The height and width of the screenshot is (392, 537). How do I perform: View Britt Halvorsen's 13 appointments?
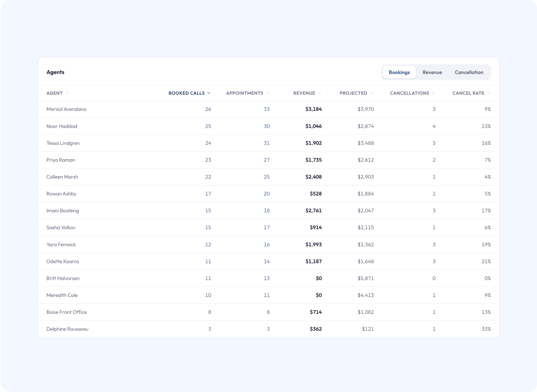[x=266, y=278]
